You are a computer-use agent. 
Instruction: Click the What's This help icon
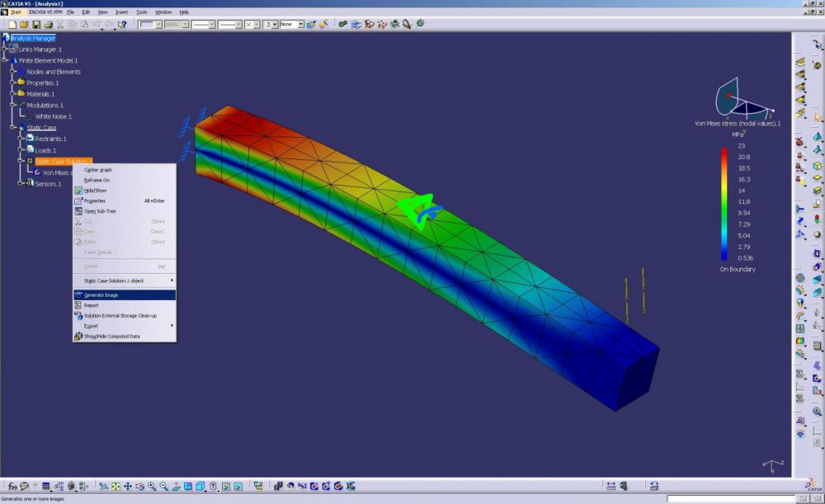click(122, 25)
